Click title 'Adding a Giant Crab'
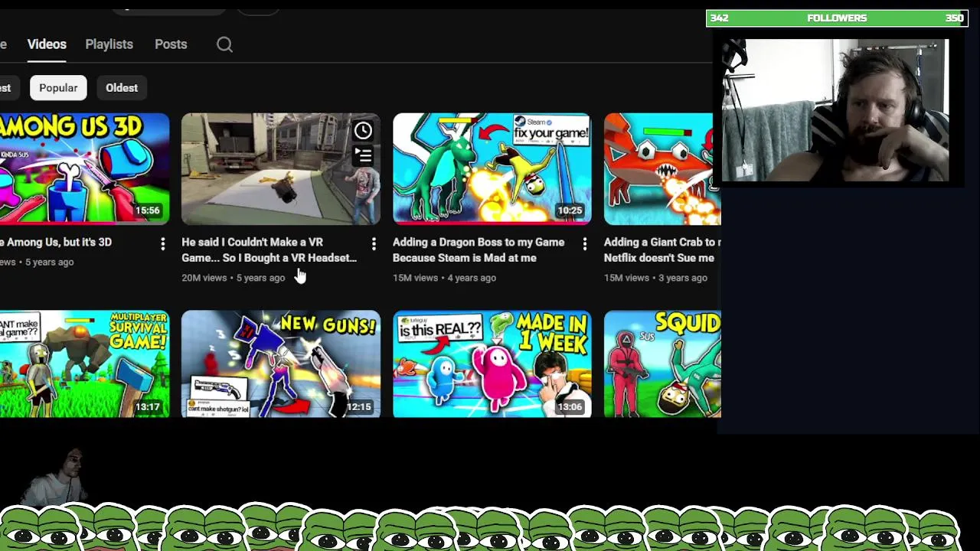This screenshot has width=980, height=551. coord(662,250)
